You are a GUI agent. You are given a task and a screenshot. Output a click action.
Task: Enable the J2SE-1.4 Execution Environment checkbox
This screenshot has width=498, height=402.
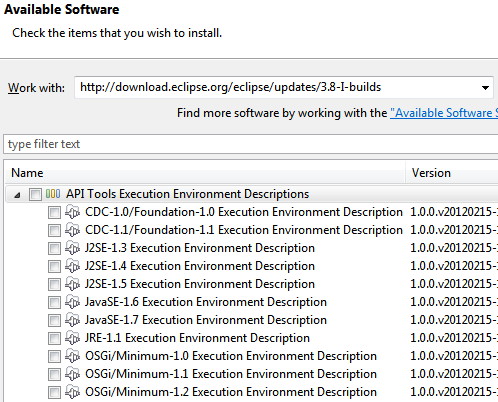tap(54, 266)
